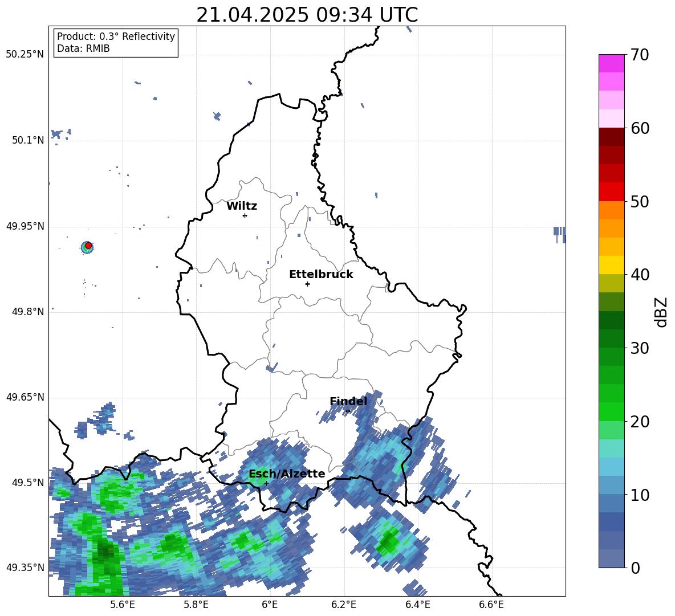
Task: Click the 6.4°E longitude label
Action: click(417, 605)
